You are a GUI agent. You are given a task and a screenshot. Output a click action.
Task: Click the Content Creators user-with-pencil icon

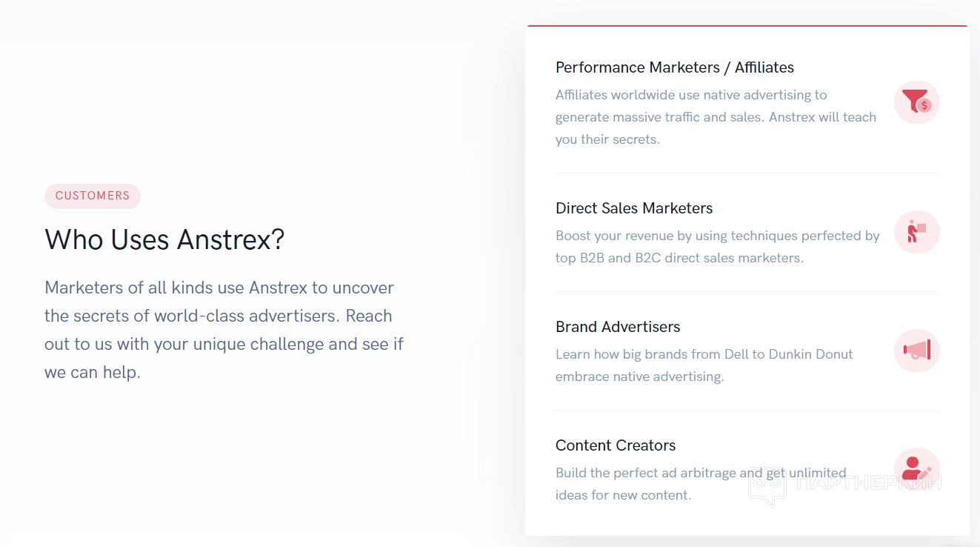click(916, 468)
